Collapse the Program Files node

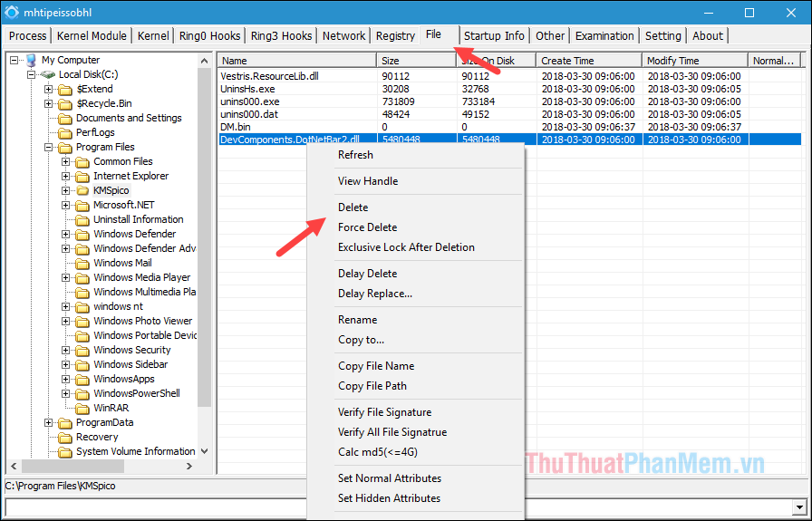(48, 147)
